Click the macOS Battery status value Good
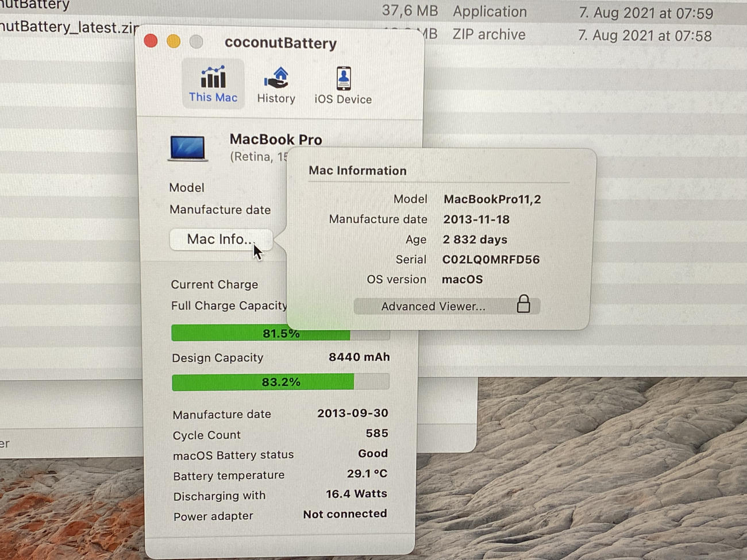The height and width of the screenshot is (560, 747). (373, 454)
